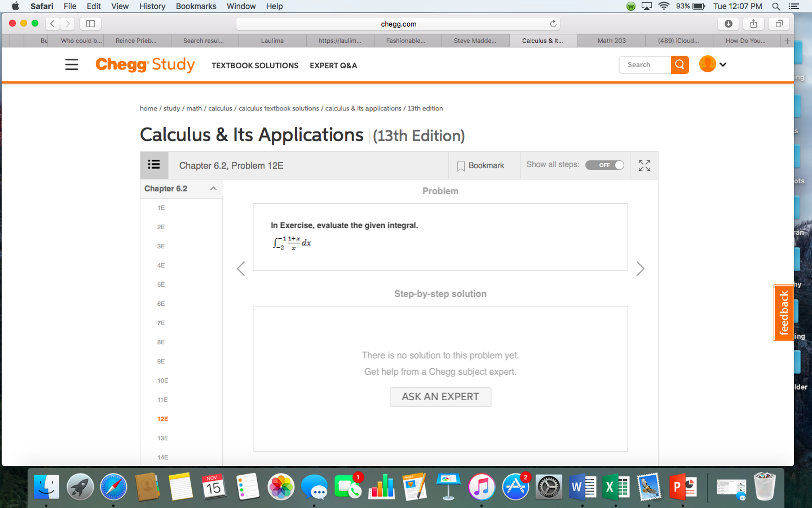Toggle the Safari sidebar
The height and width of the screenshot is (508, 812).
(90, 23)
